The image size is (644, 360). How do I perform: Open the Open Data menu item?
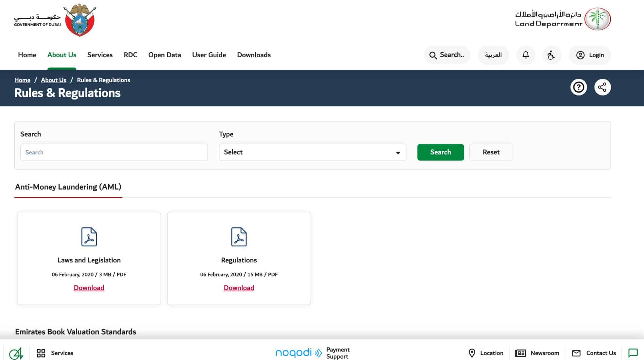pos(164,55)
